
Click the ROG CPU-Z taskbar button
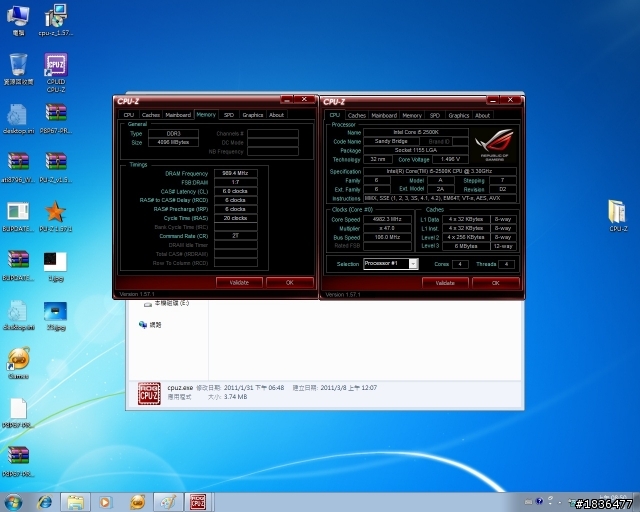tap(198, 502)
